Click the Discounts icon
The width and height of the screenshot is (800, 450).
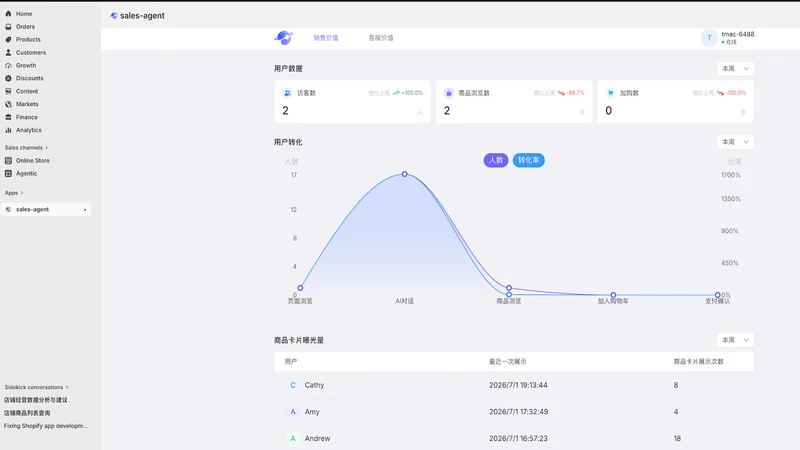[8, 78]
